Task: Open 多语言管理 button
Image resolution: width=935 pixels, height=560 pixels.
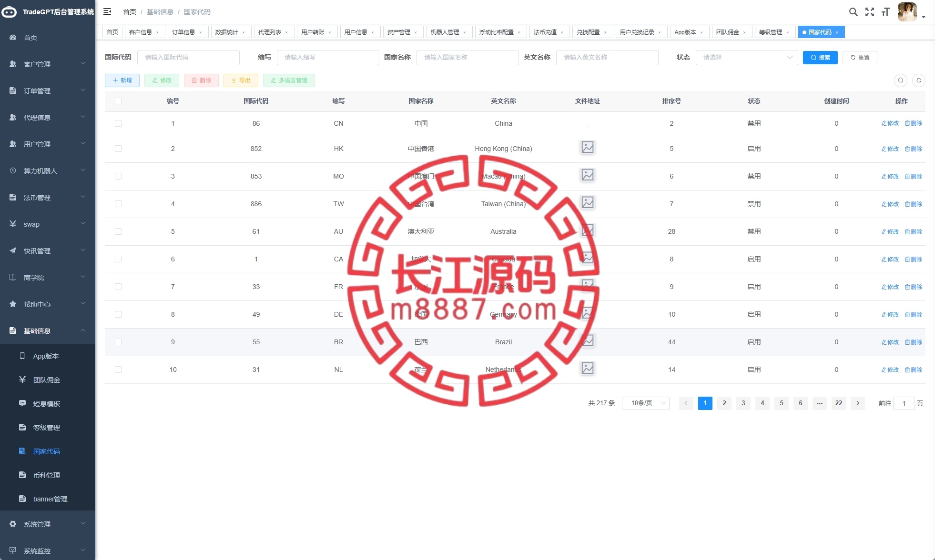Action: 289,80
